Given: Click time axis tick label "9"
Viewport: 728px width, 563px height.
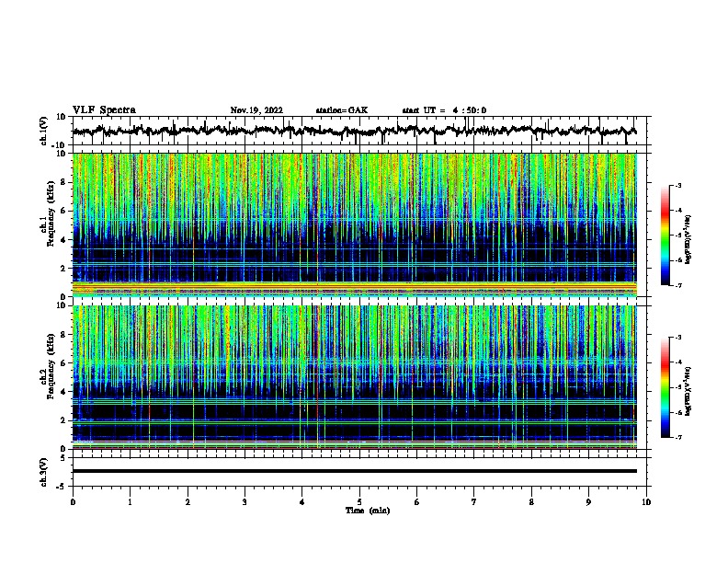Looking at the screenshot, I should pos(588,502).
